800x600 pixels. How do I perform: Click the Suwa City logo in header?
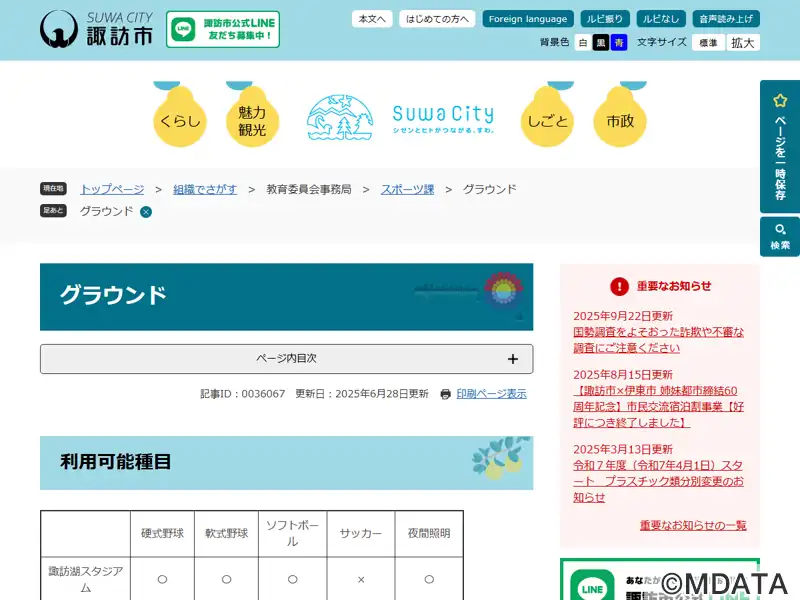tap(96, 29)
